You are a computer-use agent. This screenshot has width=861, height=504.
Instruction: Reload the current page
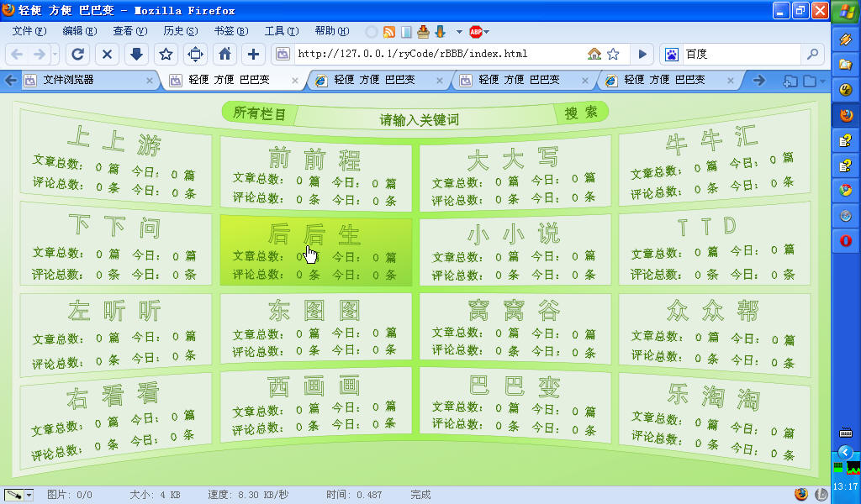pos(78,54)
